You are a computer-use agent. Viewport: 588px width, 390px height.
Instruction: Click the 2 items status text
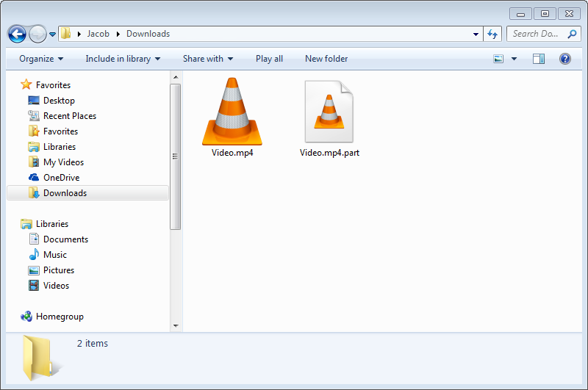click(x=93, y=343)
